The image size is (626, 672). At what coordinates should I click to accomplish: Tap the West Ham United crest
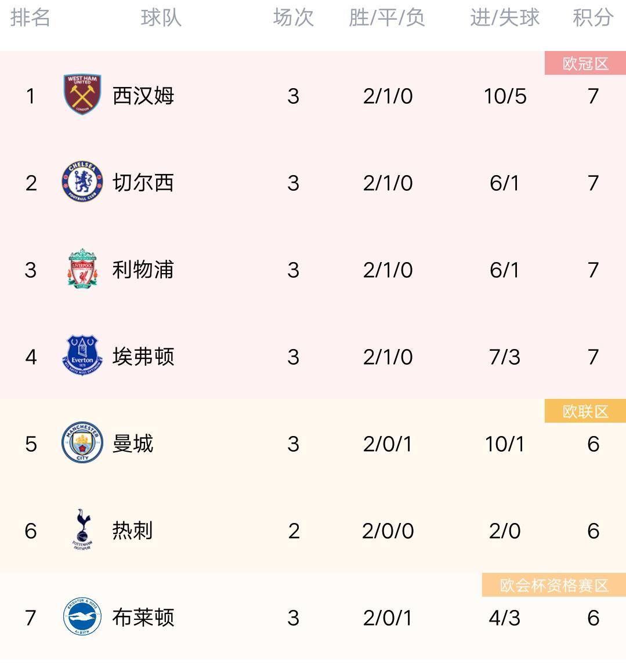(x=82, y=95)
